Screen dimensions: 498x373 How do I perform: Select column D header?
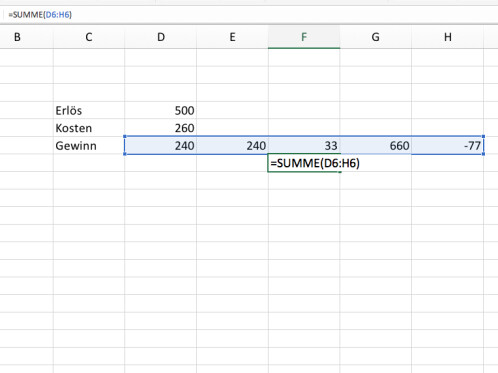point(161,37)
